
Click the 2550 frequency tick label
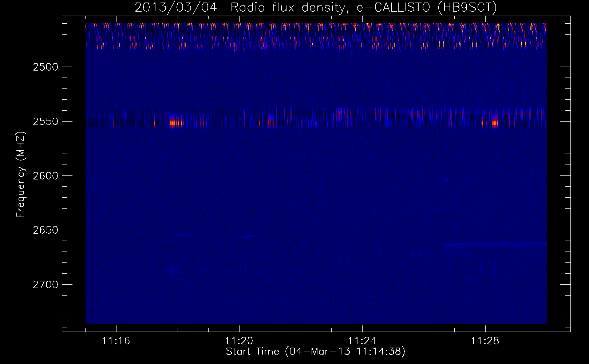point(46,121)
